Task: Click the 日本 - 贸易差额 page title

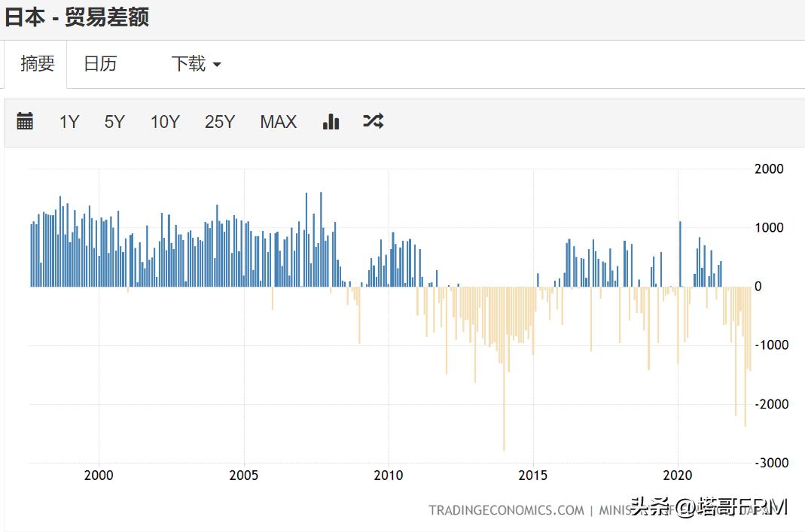Action: (77, 17)
